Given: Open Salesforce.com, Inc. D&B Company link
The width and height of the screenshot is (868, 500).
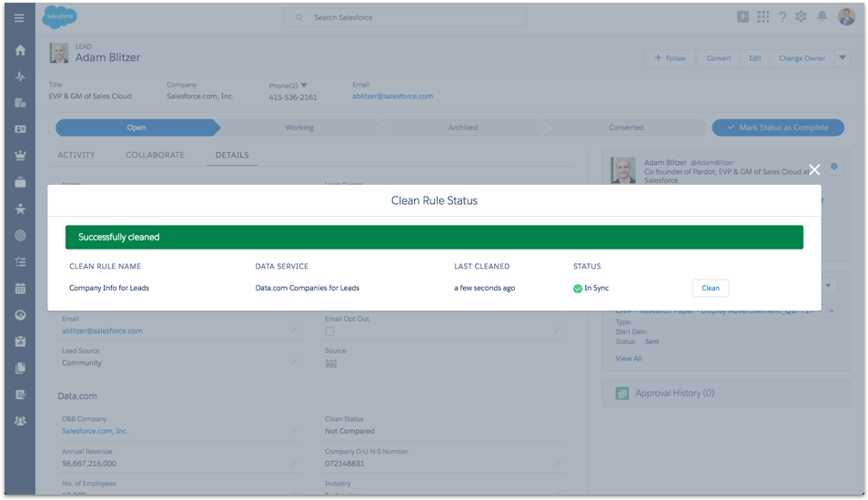Looking at the screenshot, I should 96,432.
